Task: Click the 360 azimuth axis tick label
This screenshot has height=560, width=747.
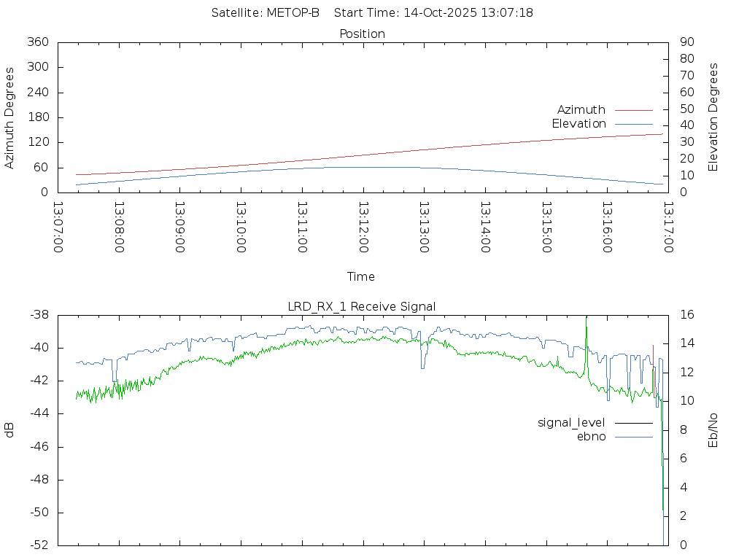Action: point(38,42)
